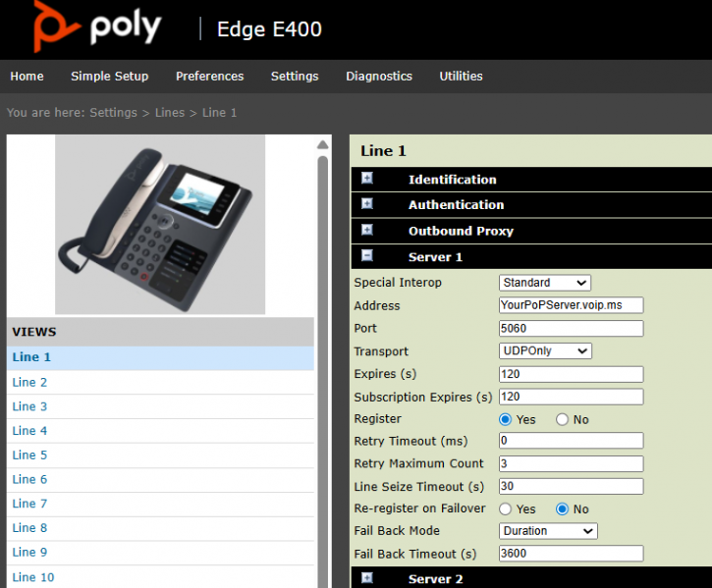
Task: Select Line 4 in Views list
Action: pyautogui.click(x=160, y=431)
